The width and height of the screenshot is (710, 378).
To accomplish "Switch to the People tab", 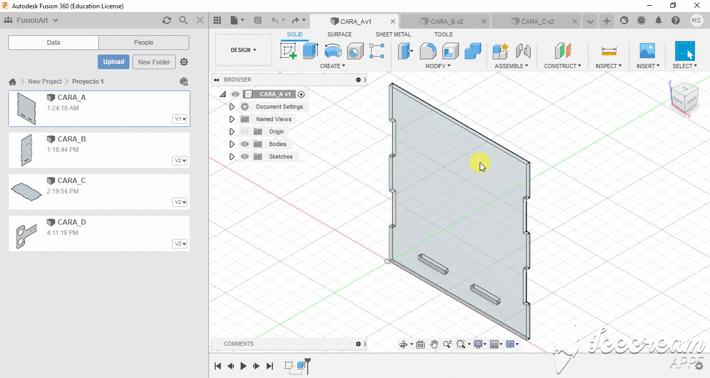I will (144, 43).
